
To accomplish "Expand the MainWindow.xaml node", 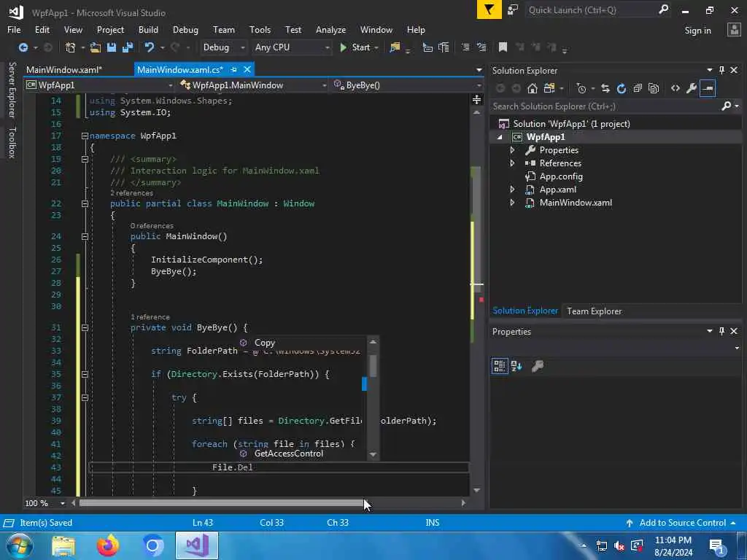I will [512, 203].
